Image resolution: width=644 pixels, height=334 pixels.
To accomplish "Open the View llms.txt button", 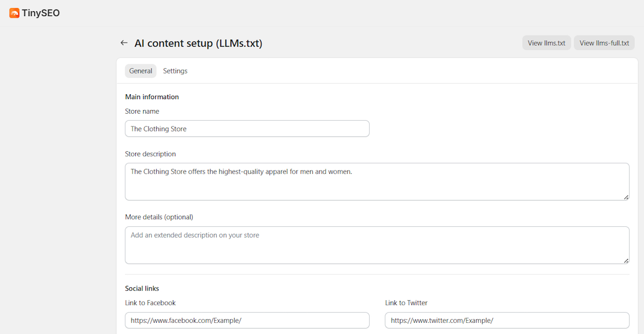I will 546,43.
